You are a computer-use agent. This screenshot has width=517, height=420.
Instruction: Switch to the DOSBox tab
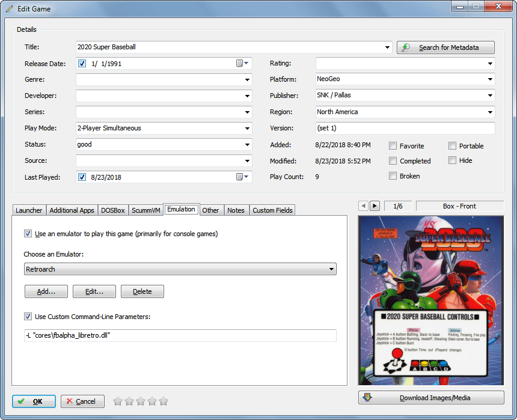point(113,210)
